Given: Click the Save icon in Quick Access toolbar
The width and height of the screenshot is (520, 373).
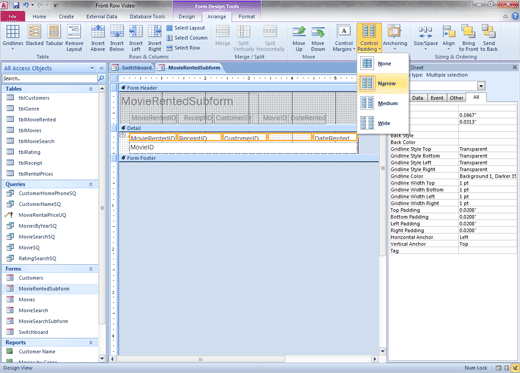Looking at the screenshot, I should [16, 5].
